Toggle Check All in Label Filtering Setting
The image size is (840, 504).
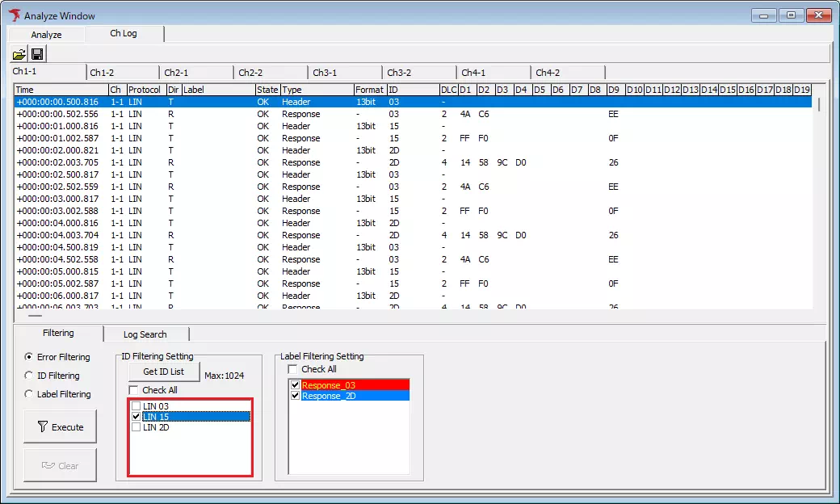click(x=292, y=368)
